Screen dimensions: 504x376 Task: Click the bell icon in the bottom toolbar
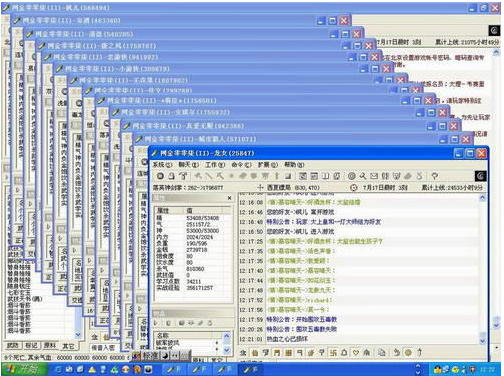click(344, 352)
